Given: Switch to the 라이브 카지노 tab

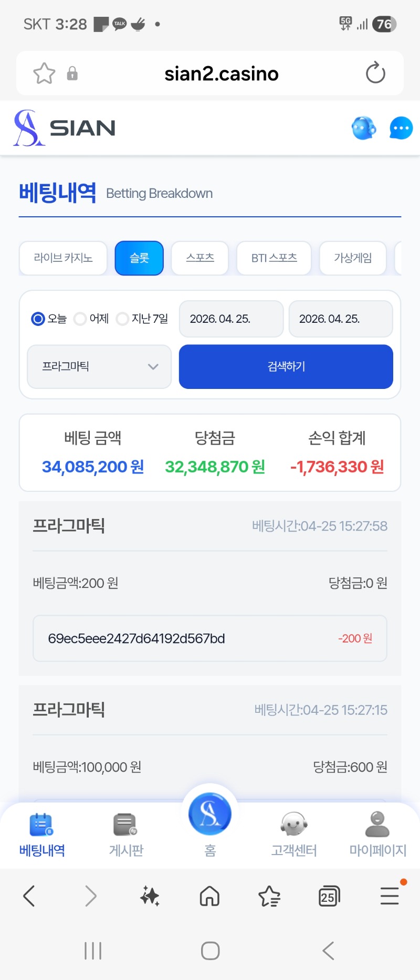Looking at the screenshot, I should (x=63, y=258).
